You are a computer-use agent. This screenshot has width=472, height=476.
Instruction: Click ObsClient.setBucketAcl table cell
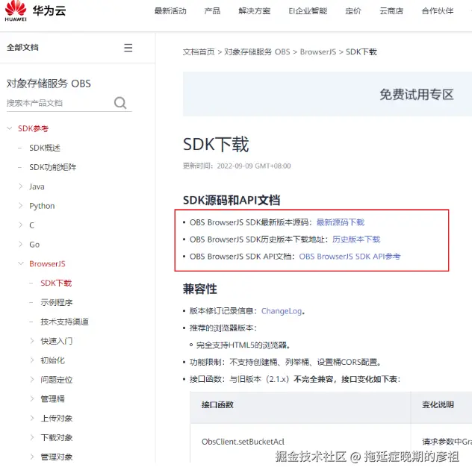pyautogui.click(x=243, y=442)
